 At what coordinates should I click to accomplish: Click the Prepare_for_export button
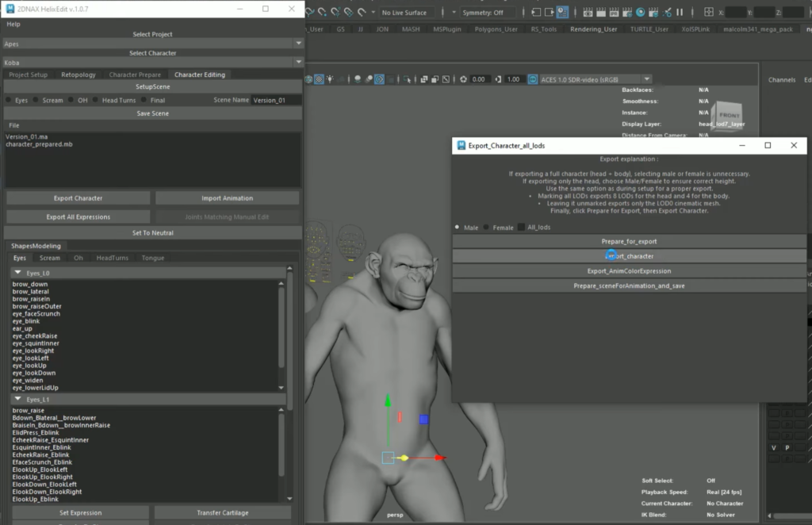[x=629, y=241]
